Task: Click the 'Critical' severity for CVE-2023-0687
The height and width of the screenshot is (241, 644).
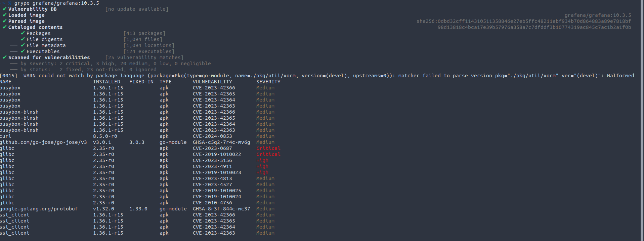Action: pos(268,148)
